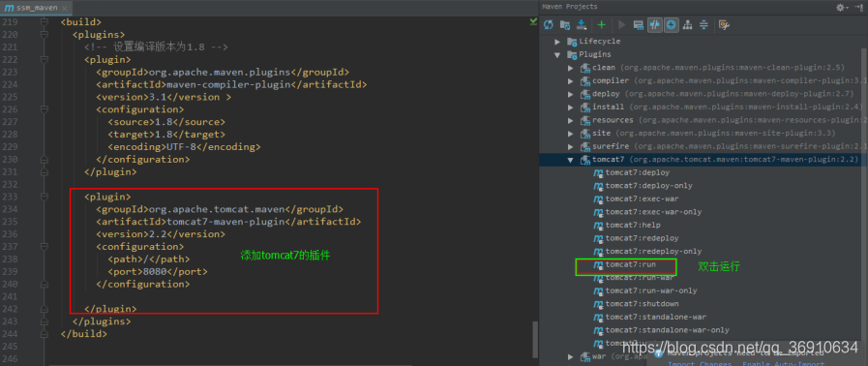This screenshot has width=868, height=366.
Task: Click the Import Changes link
Action: 700,364
